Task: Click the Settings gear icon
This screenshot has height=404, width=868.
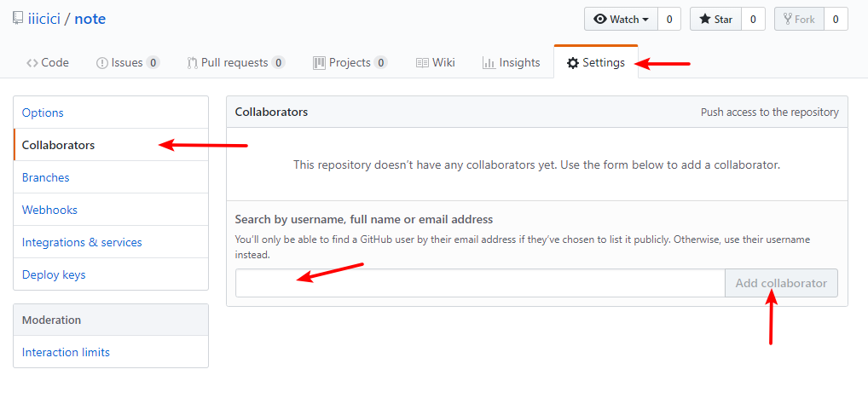Action: pos(573,63)
